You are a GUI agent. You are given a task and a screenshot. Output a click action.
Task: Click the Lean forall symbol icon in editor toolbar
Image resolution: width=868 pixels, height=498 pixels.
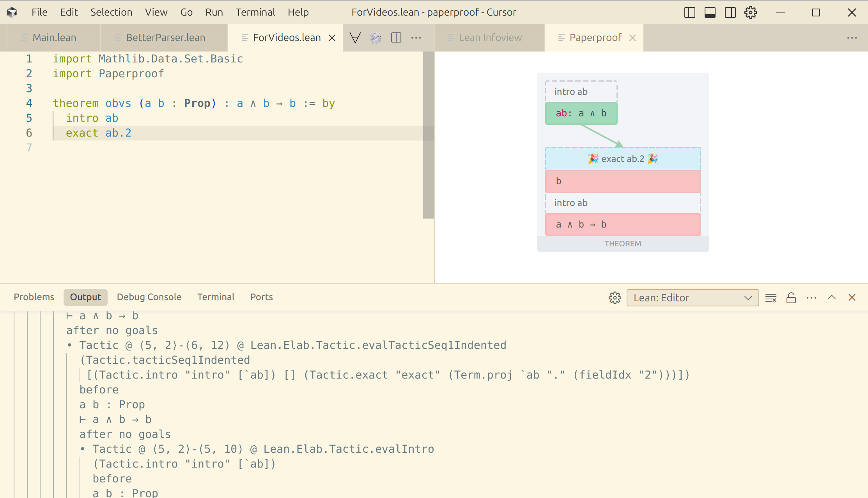click(x=355, y=37)
